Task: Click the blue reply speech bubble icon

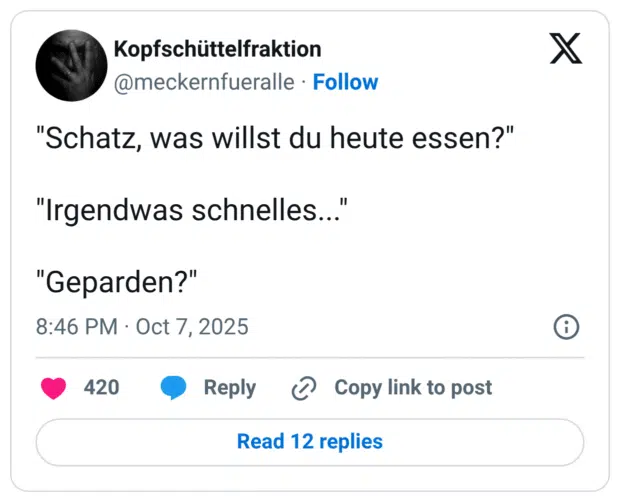Action: click(x=174, y=388)
